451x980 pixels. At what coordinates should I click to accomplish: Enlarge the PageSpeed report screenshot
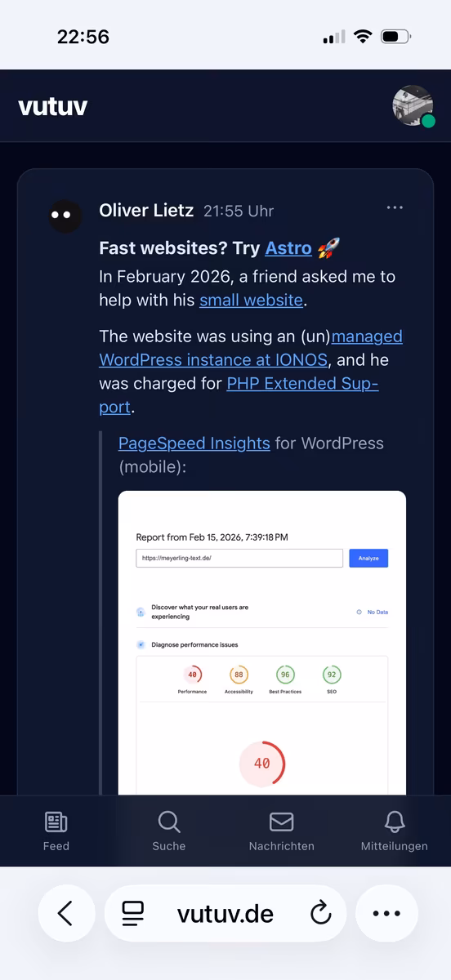261,643
